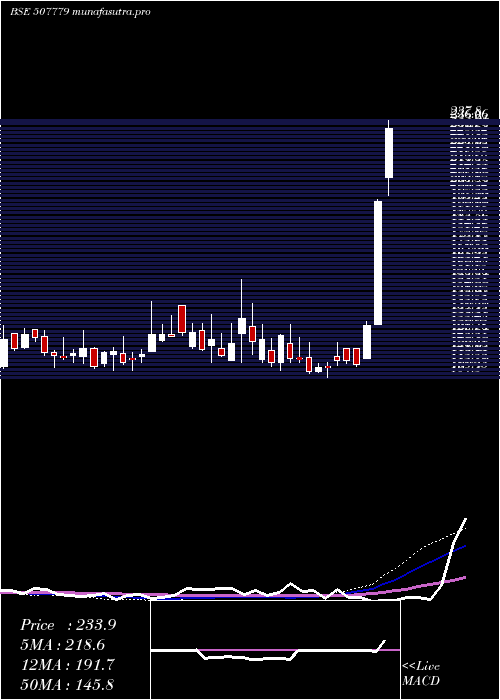The image size is (500, 700).
Task: Click the Price : 233.9 readout
Action: [x=68, y=625]
